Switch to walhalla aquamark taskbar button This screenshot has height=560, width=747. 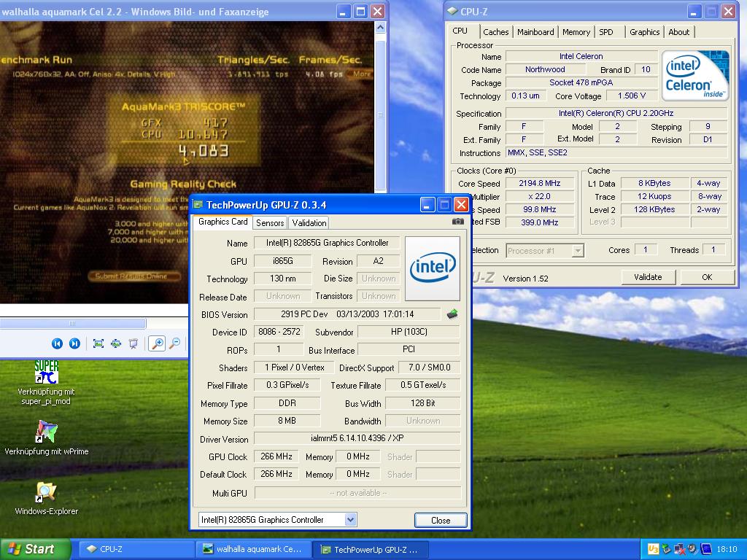click(x=253, y=549)
